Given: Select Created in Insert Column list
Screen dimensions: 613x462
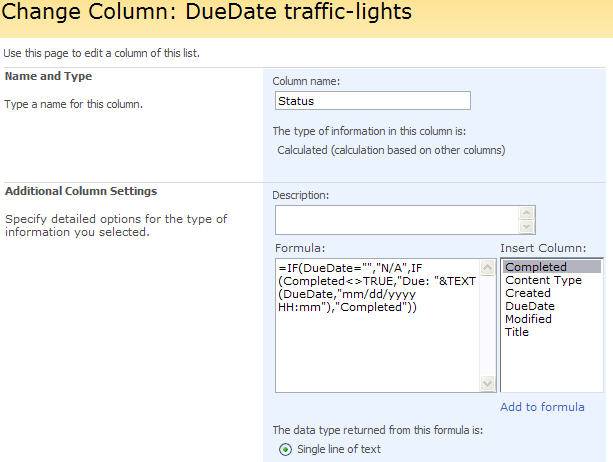Looking at the screenshot, I should (552, 293).
